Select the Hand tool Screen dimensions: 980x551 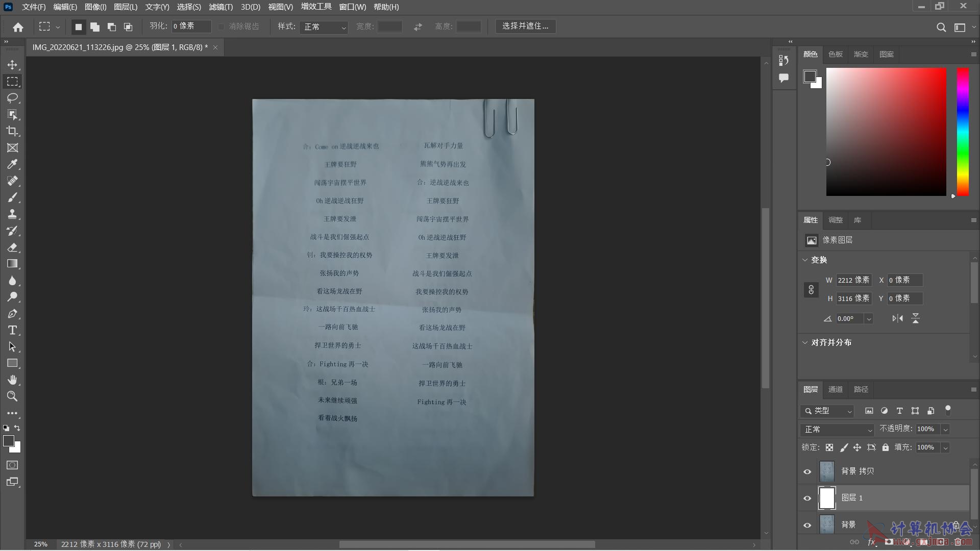click(x=12, y=380)
